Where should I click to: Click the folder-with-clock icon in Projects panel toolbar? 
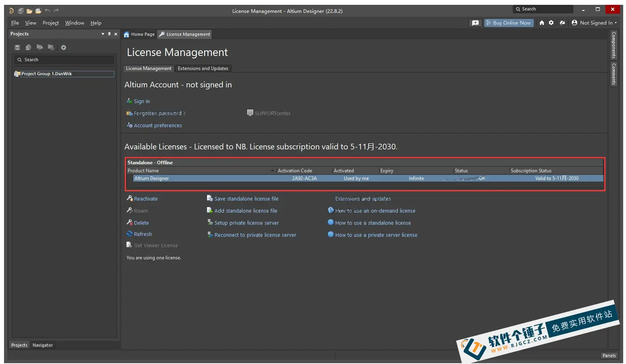pos(51,48)
